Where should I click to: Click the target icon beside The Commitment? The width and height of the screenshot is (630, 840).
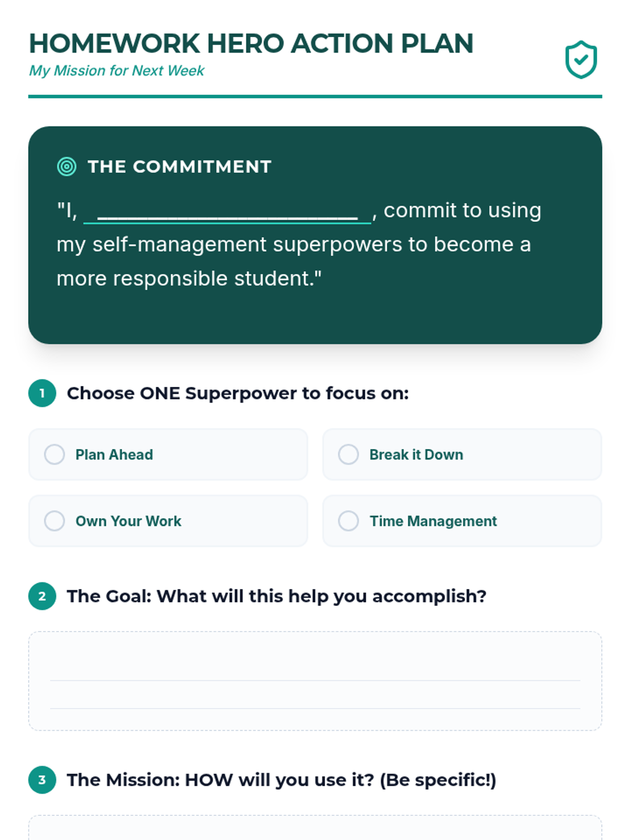(67, 166)
